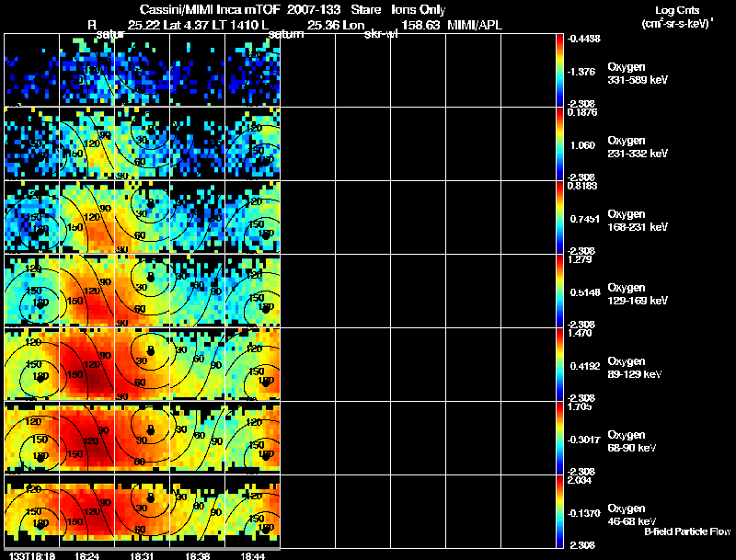Select the Oxygen 231-332 keV label

tap(638, 147)
